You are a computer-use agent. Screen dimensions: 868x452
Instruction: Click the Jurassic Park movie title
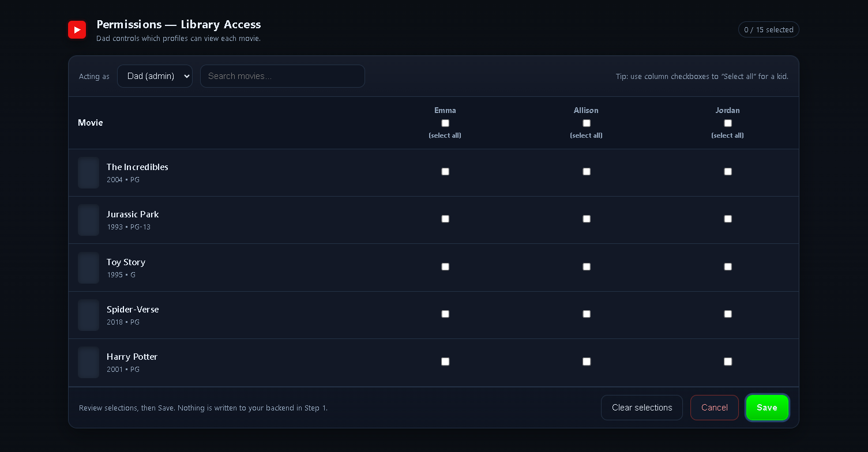(x=133, y=214)
